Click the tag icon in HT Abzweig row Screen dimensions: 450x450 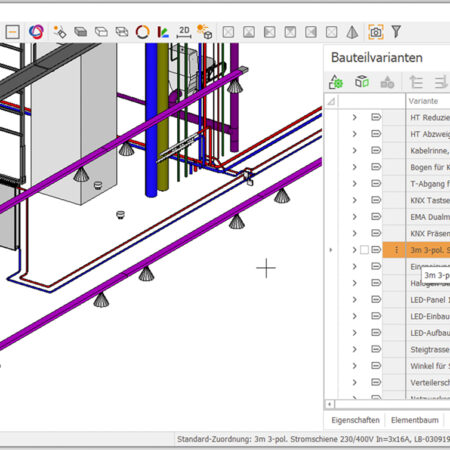pyautogui.click(x=376, y=134)
